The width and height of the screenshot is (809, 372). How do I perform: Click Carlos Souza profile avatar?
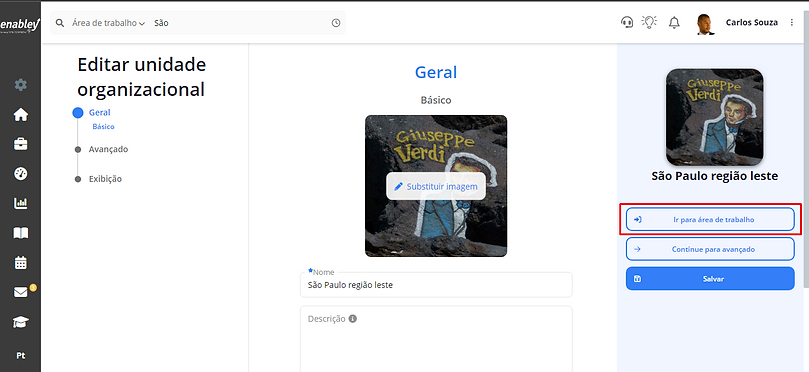704,24
